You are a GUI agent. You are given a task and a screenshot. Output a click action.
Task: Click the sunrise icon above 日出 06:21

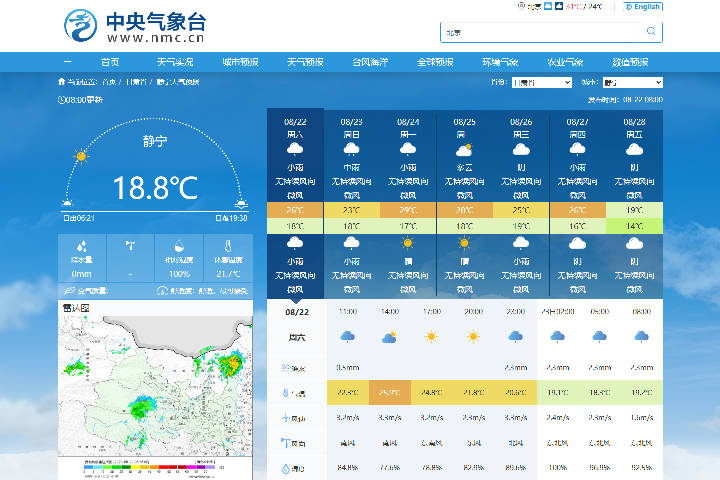[x=67, y=203]
